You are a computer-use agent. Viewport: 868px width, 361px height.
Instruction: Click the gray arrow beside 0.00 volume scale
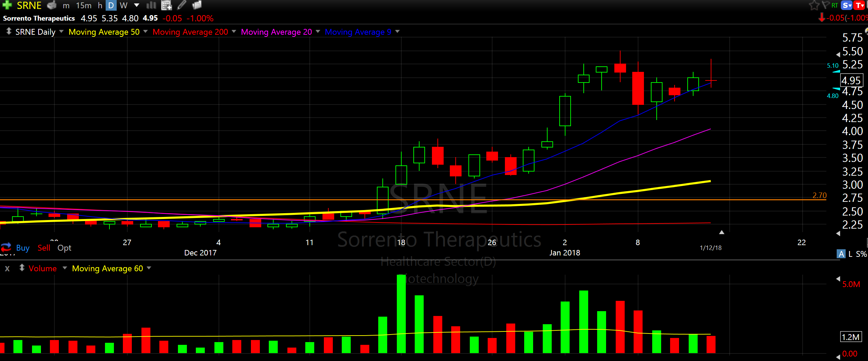tap(838, 357)
